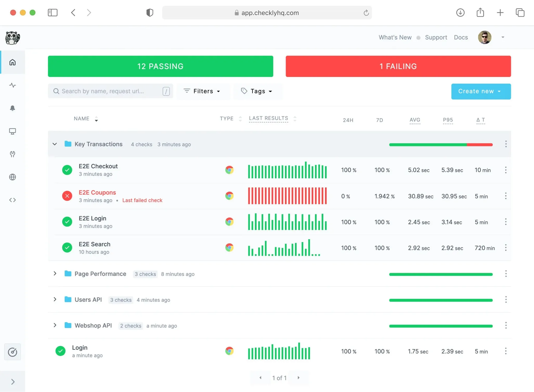This screenshot has height=392, width=534.
Task: Collapse the Key Transactions group
Action: click(55, 144)
